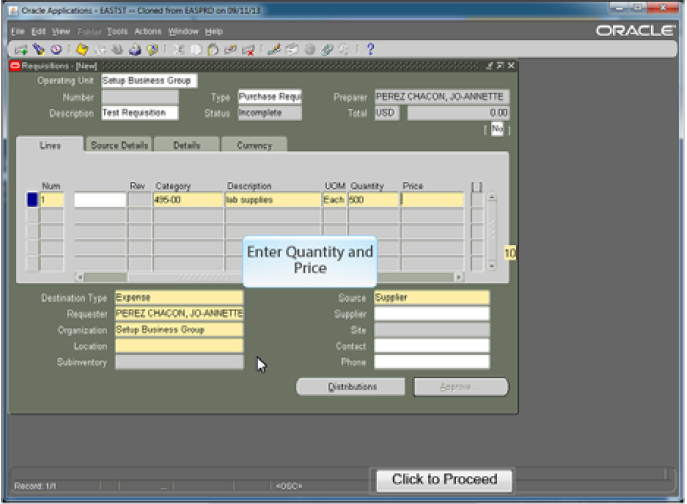Click the Approve button

pyautogui.click(x=461, y=387)
